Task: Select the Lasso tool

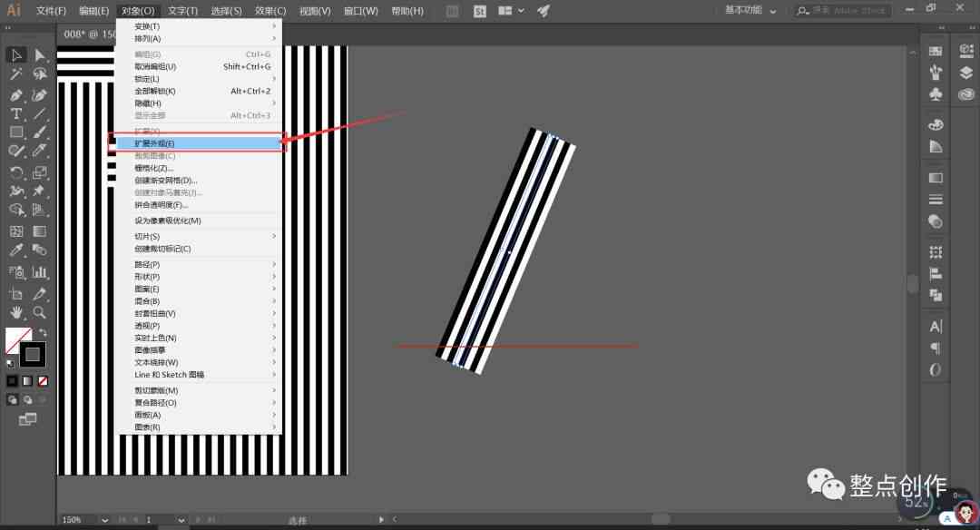Action: point(39,74)
